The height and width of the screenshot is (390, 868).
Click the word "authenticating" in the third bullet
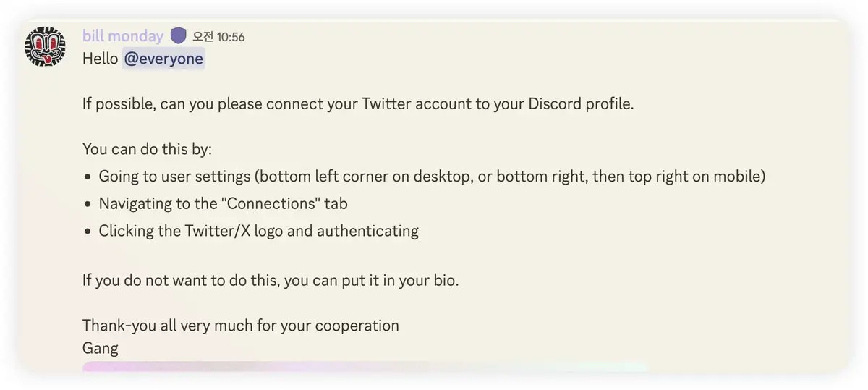click(367, 231)
